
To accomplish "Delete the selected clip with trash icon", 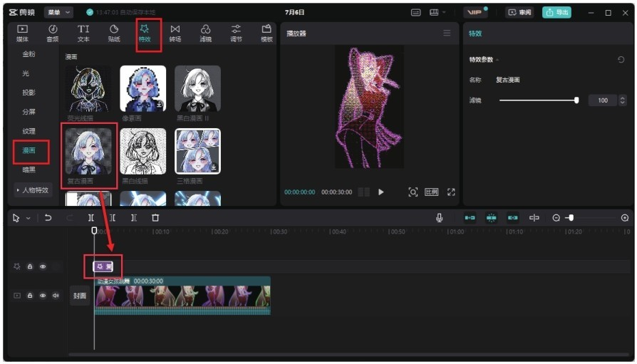I will [155, 218].
